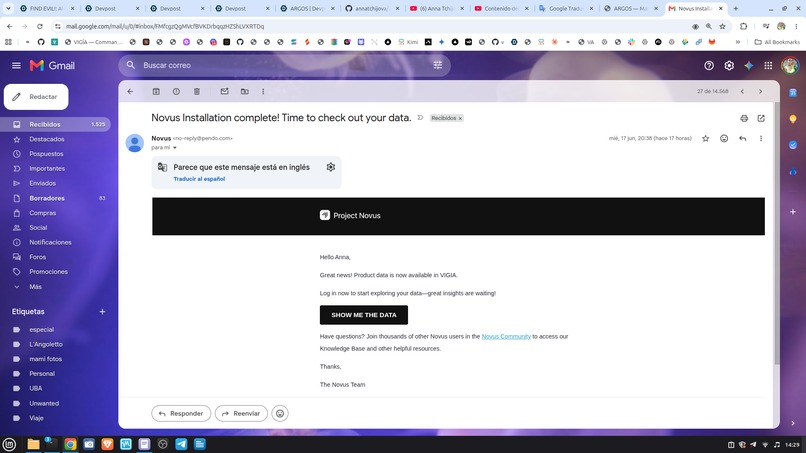Click Traducir al español link
This screenshot has width=806, height=453.
tap(199, 179)
